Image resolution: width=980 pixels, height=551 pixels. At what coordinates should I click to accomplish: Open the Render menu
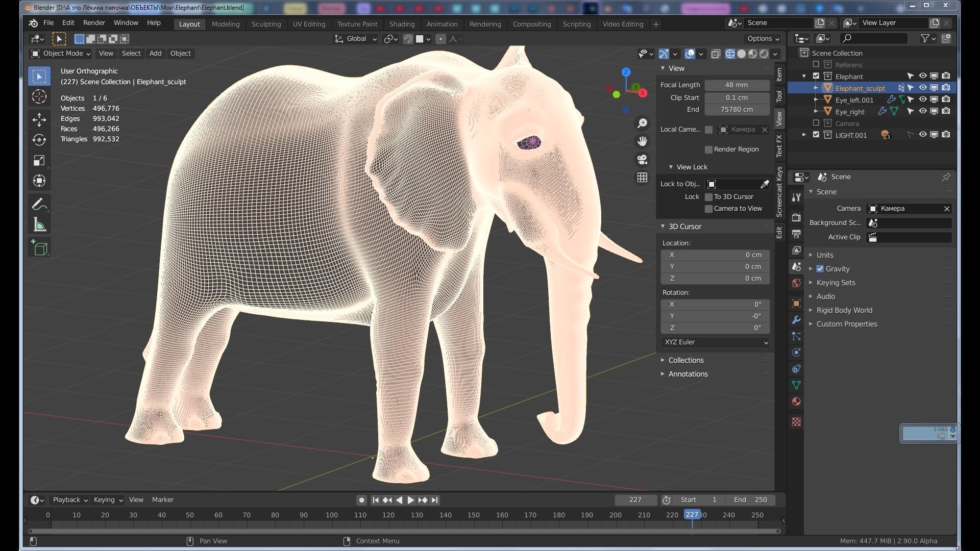94,23
